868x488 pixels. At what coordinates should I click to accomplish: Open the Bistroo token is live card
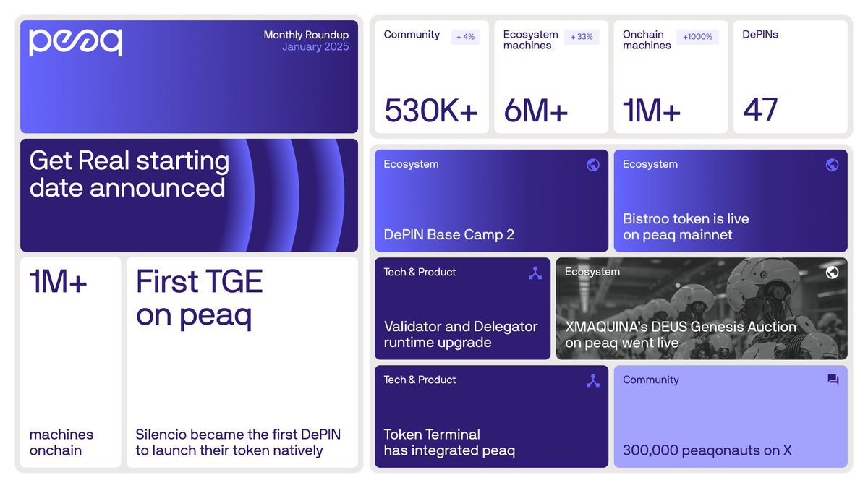[731, 201]
